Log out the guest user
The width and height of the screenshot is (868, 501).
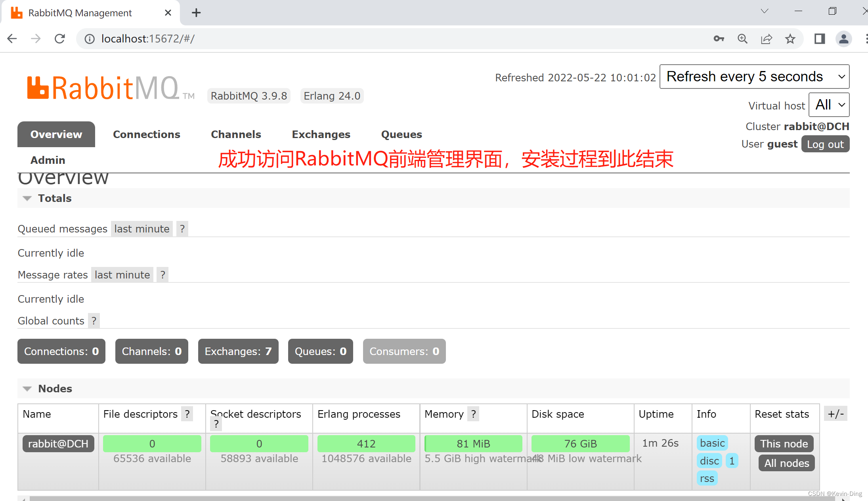(825, 144)
